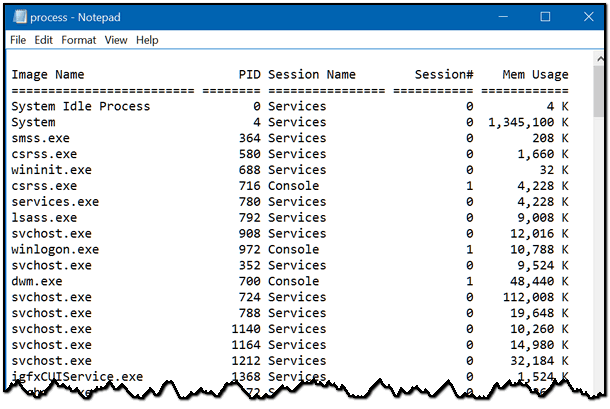
Task: Click the "Mem Usage" header text
Action: pos(535,75)
